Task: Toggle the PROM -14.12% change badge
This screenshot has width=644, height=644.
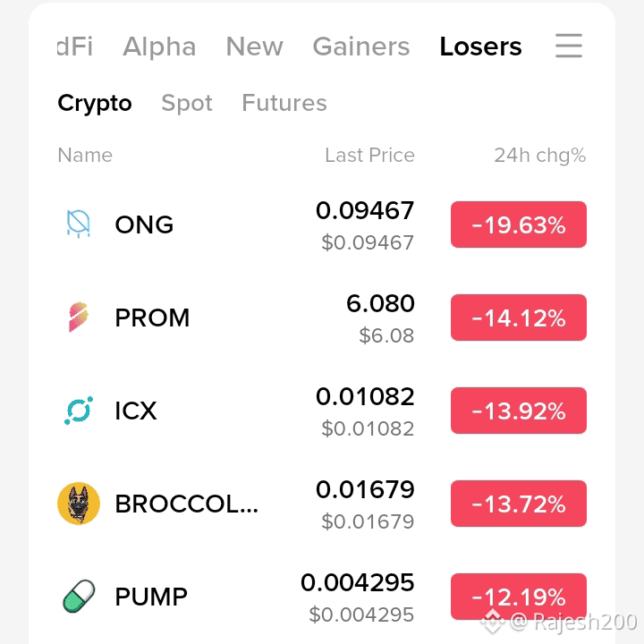Action: (518, 317)
